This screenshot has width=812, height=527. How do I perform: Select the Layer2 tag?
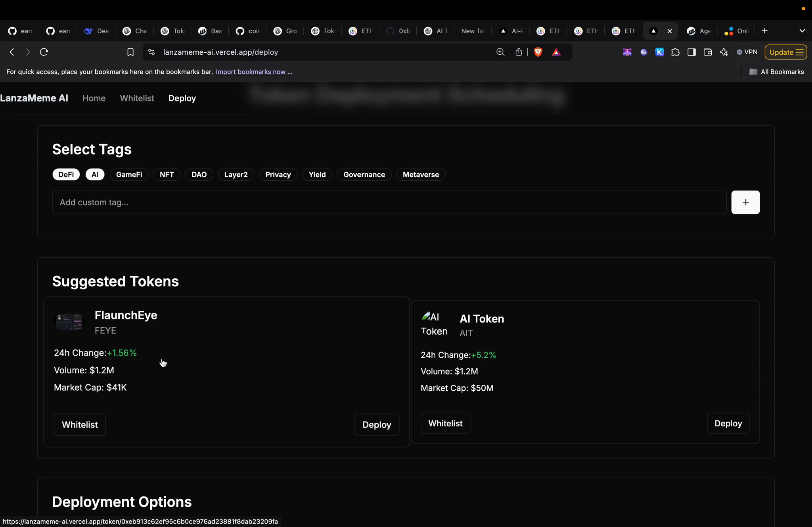tap(236, 174)
